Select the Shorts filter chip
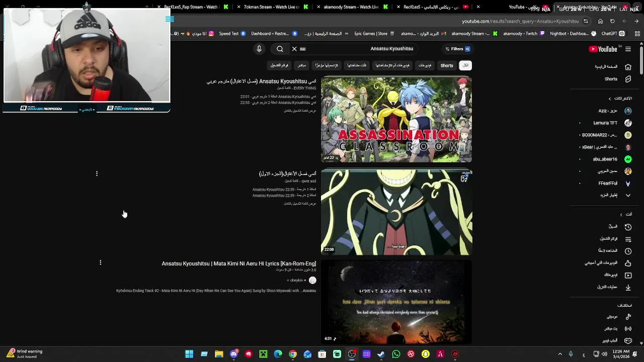Image resolution: width=644 pixels, height=362 pixels. [447, 65]
